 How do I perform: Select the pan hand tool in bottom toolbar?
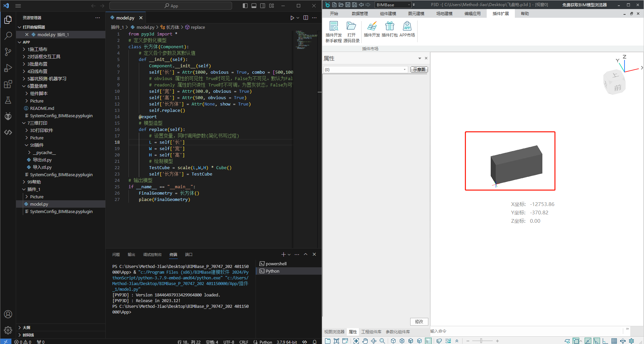click(x=365, y=341)
